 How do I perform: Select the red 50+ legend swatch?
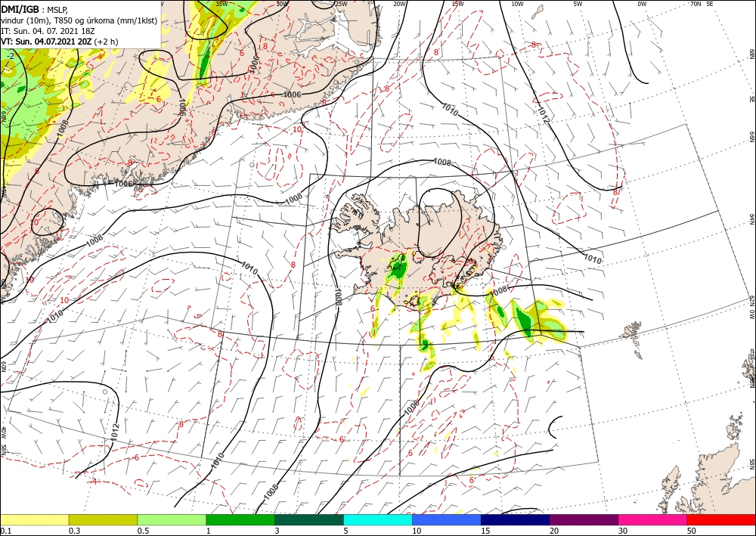(721, 519)
